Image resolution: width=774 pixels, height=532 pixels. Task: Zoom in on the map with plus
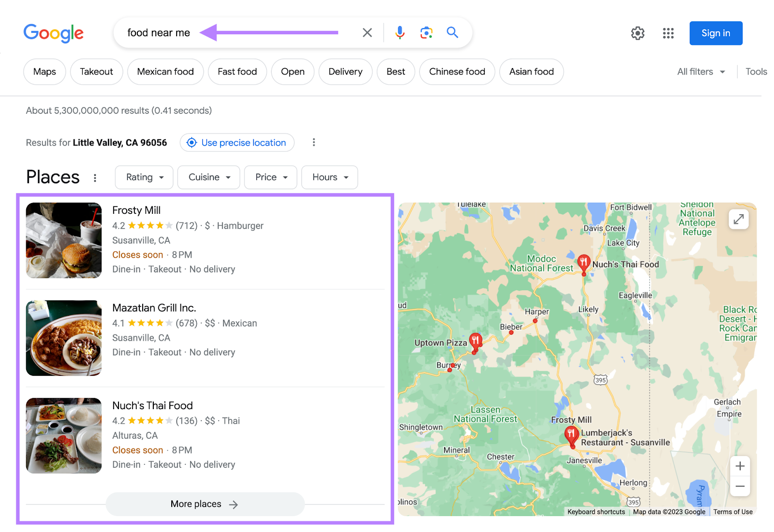740,466
